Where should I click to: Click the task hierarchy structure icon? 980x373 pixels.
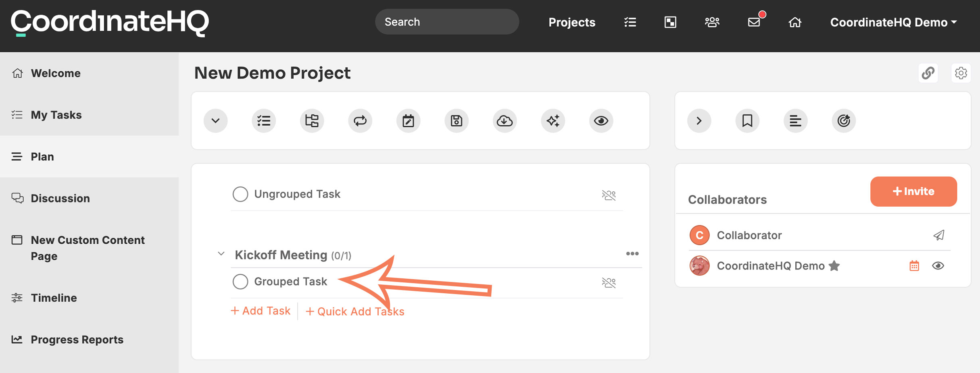[x=312, y=120]
